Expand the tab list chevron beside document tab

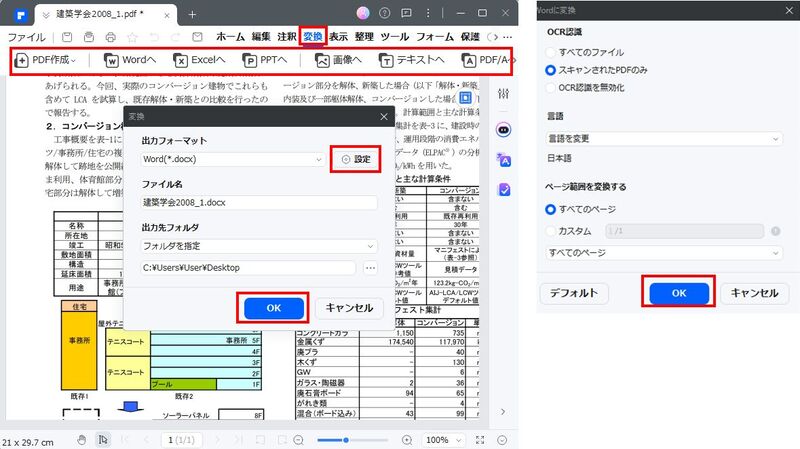pyautogui.click(x=46, y=15)
